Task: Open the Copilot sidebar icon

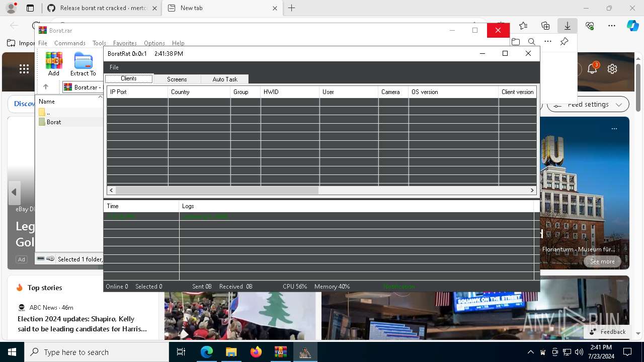Action: (x=632, y=26)
